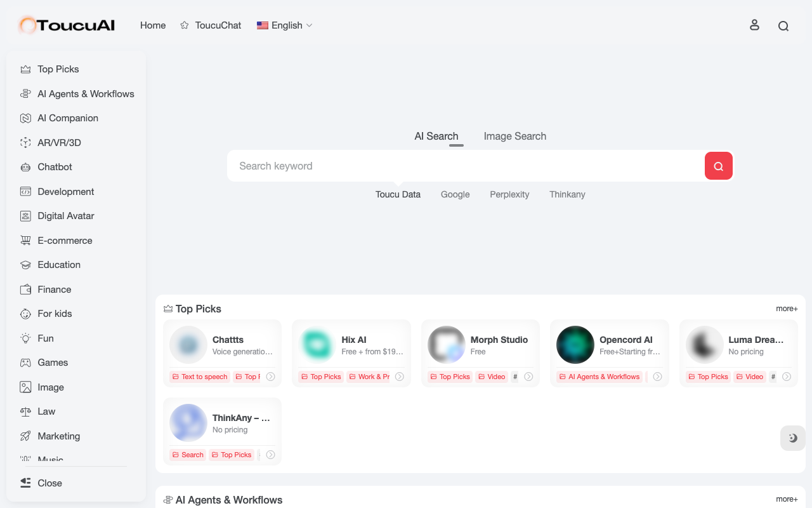Click AI Agents & Workflows sidebar icon

point(25,94)
